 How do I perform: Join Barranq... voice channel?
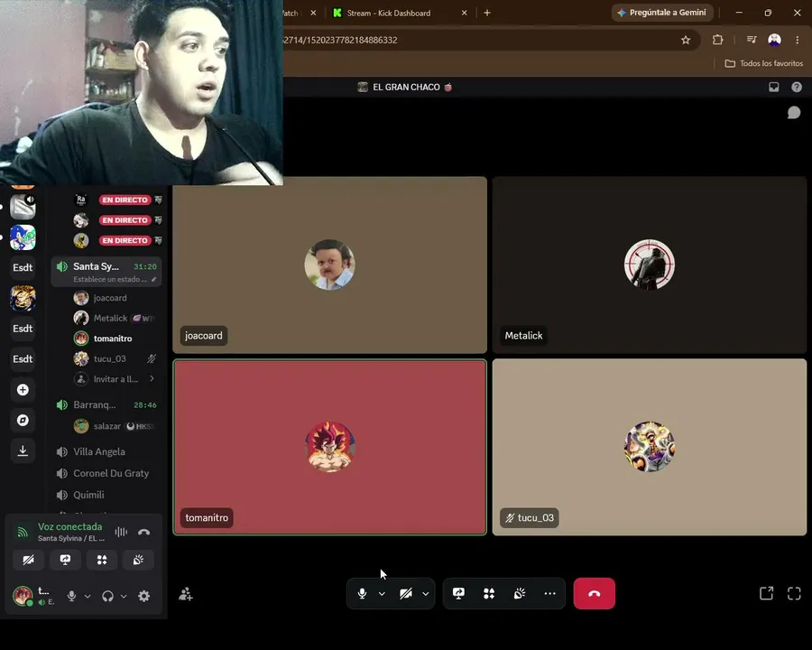tap(106, 404)
